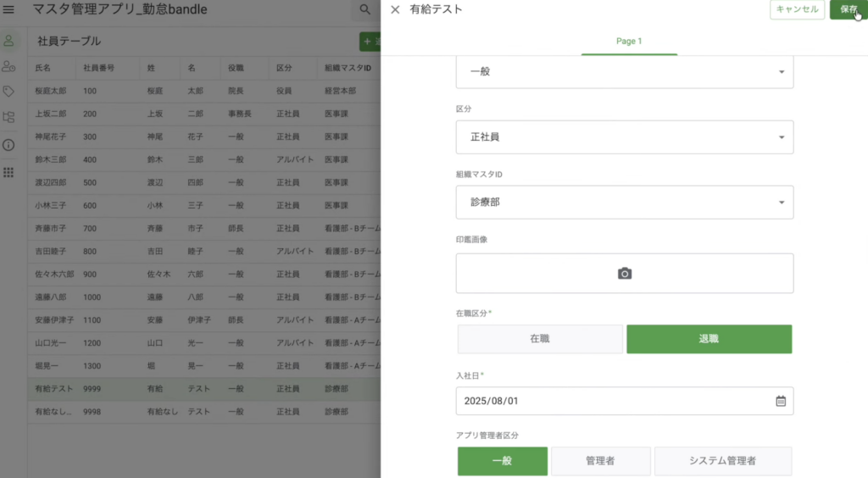Open the top dropdown showing 一般

[x=625, y=72]
